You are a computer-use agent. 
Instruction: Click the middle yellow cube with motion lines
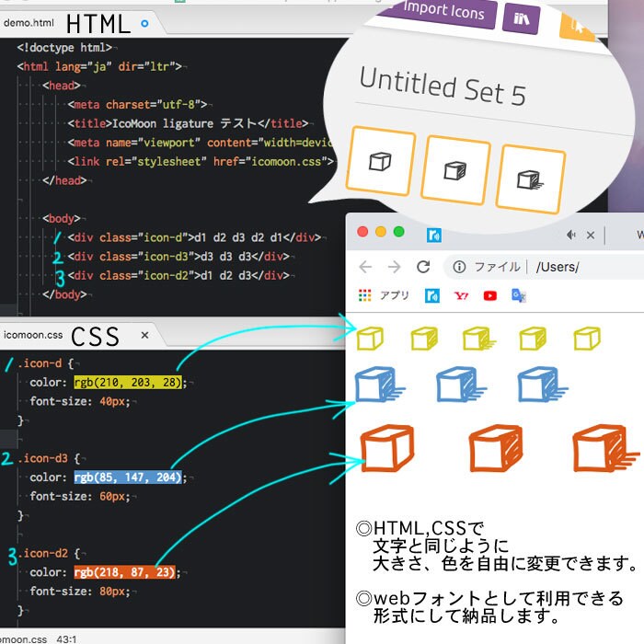479,339
